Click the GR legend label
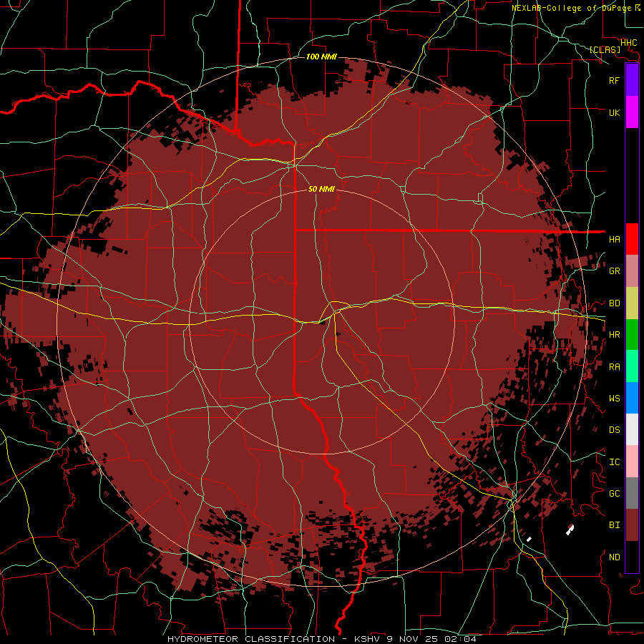Image resolution: width=644 pixels, height=644 pixels. (x=614, y=271)
